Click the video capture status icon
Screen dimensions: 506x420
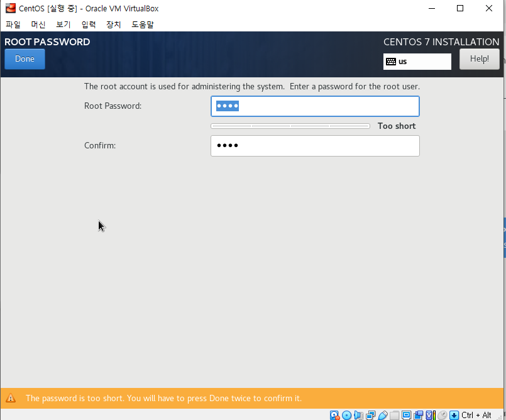pyautogui.click(x=419, y=415)
